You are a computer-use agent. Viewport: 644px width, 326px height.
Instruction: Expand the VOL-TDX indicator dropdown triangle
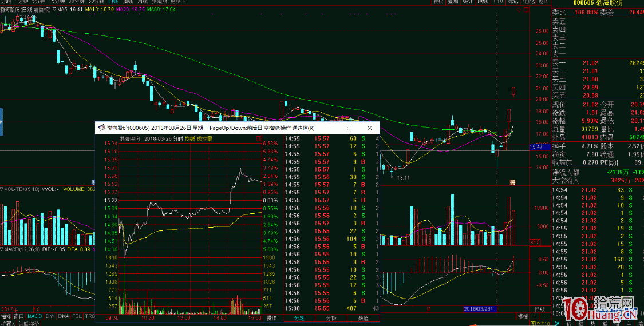2,189
